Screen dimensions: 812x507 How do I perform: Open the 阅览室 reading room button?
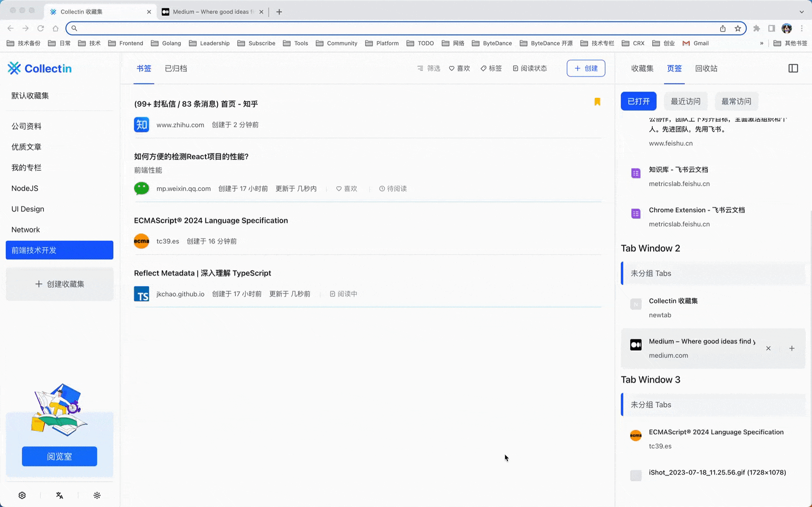60,456
